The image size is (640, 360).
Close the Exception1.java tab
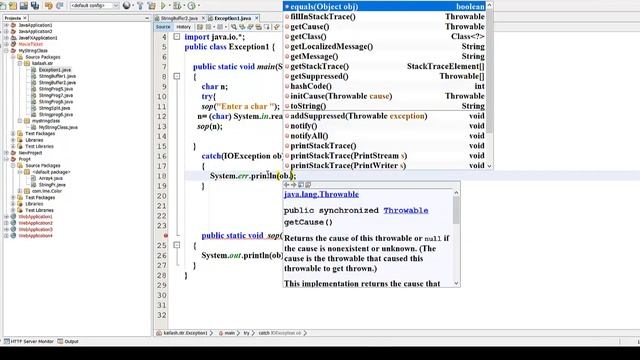(x=256, y=18)
